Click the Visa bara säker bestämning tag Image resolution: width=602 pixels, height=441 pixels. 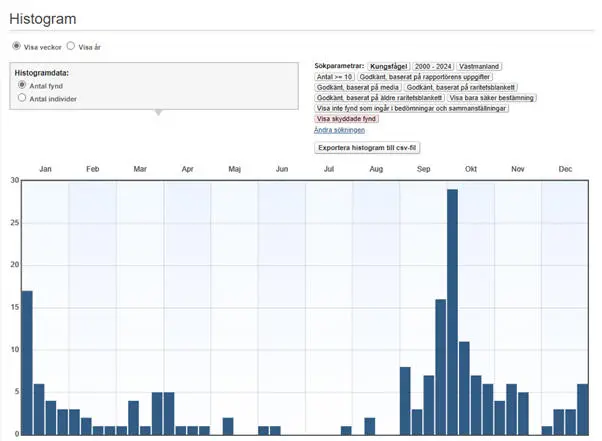tap(492, 98)
